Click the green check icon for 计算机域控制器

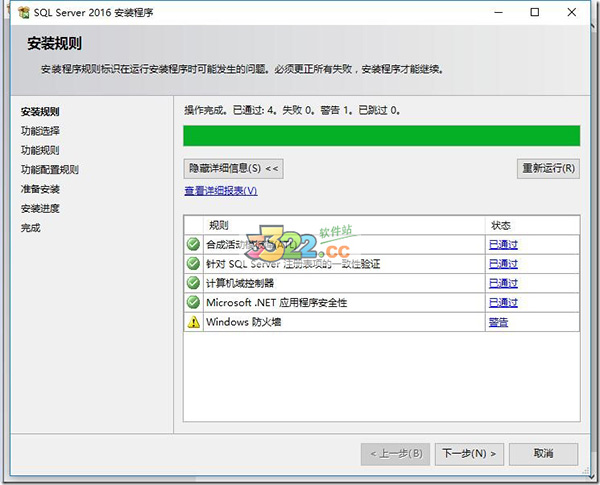click(x=193, y=283)
